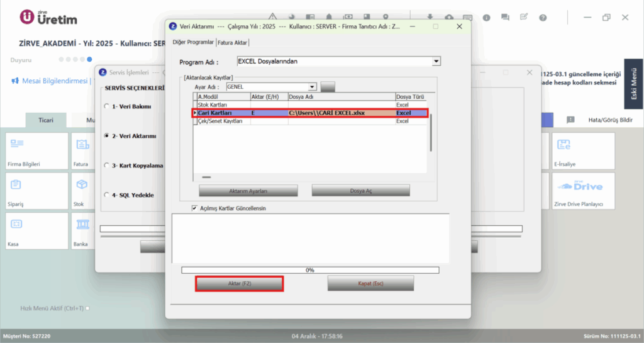Switch to Fatura Aktar tab
This screenshot has height=343, width=644.
232,43
